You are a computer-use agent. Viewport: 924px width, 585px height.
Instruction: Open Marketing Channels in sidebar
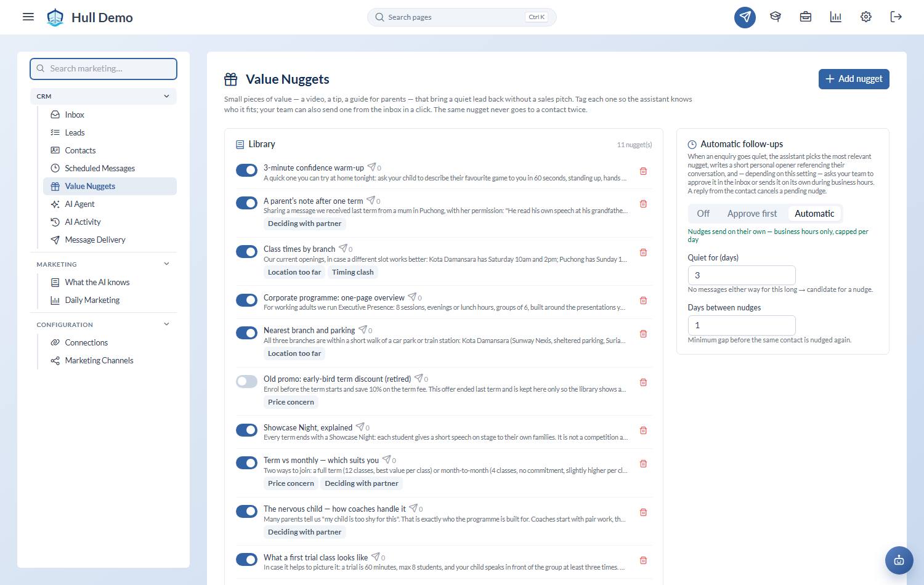[110, 360]
